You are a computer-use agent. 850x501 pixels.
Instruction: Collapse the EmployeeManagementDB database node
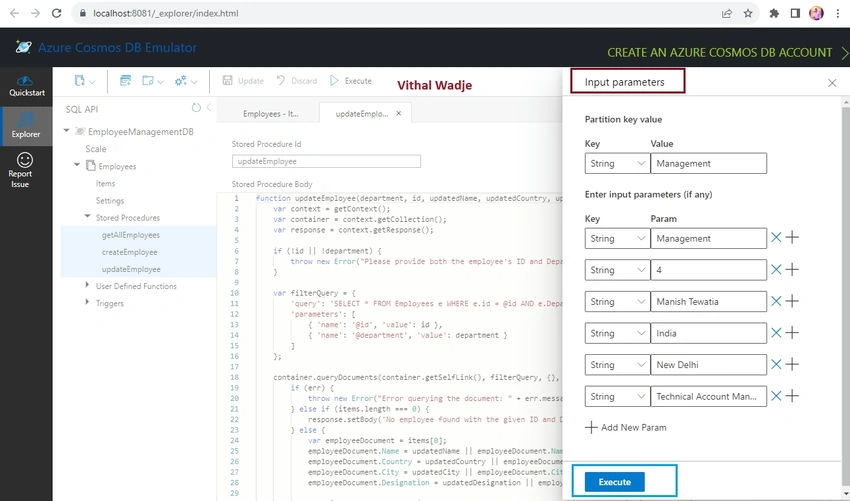tap(66, 131)
